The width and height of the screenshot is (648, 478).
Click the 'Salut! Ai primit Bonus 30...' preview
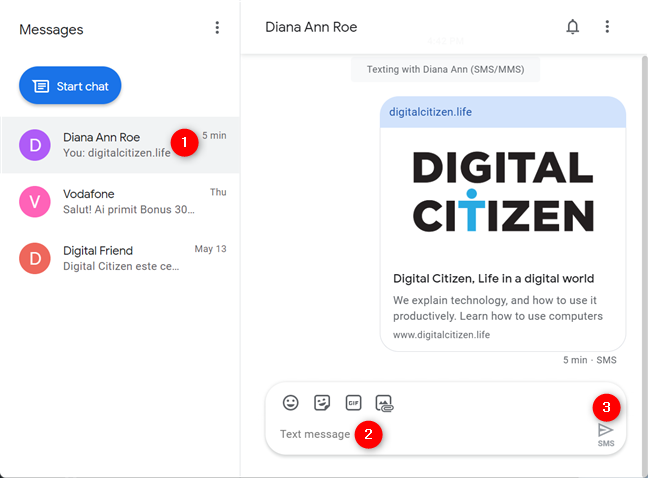click(129, 209)
